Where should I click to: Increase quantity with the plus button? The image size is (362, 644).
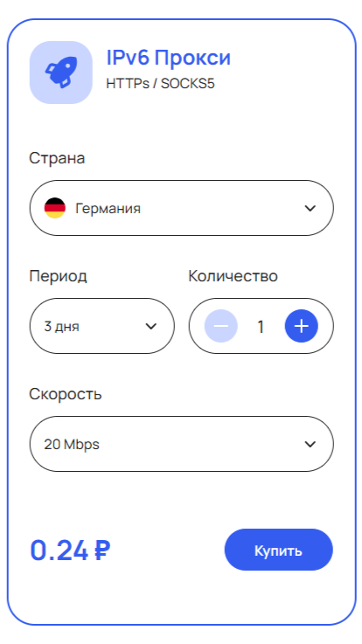[301, 326]
